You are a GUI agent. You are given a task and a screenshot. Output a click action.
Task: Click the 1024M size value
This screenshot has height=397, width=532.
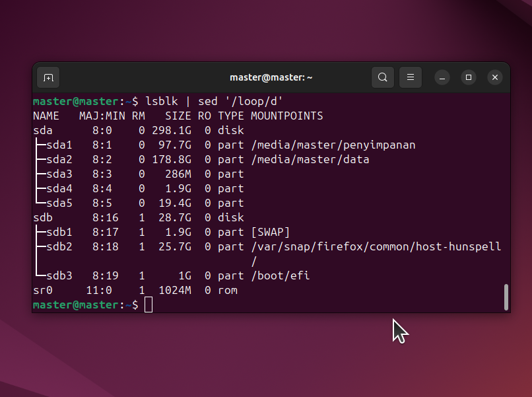tap(175, 291)
